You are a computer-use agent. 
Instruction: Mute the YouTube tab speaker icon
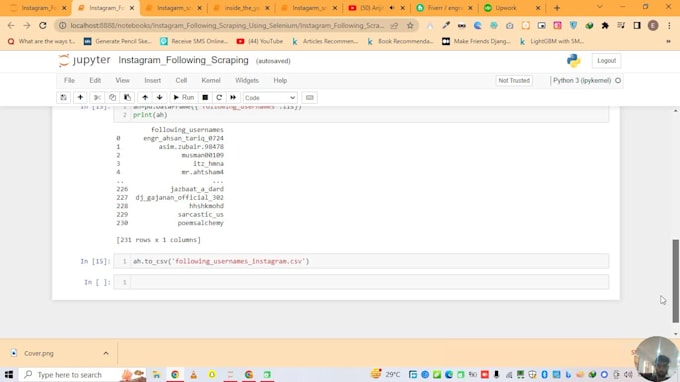click(x=392, y=8)
